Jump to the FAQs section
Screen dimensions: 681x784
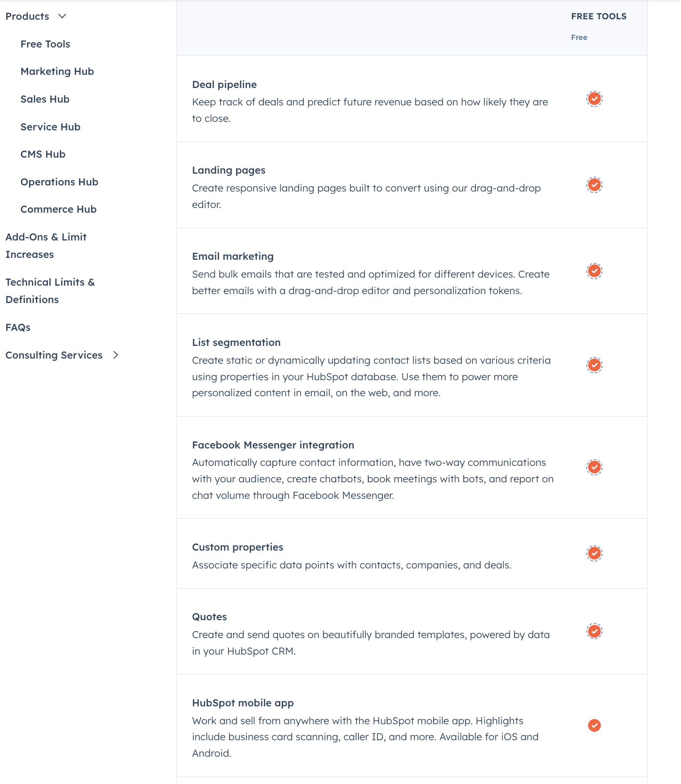click(18, 328)
